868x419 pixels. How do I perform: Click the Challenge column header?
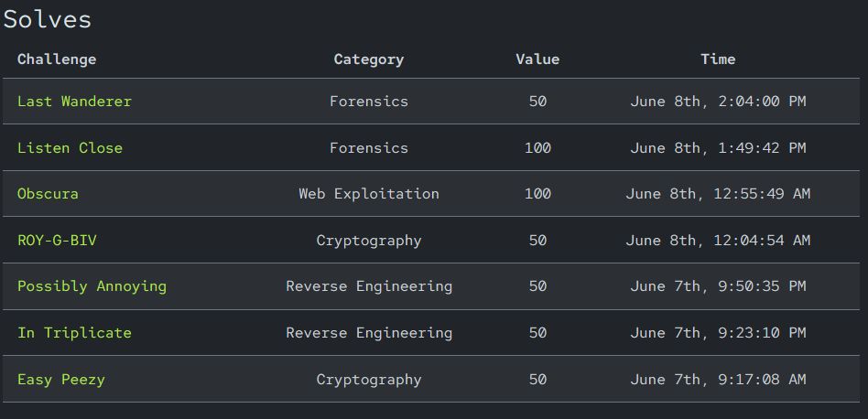[57, 59]
